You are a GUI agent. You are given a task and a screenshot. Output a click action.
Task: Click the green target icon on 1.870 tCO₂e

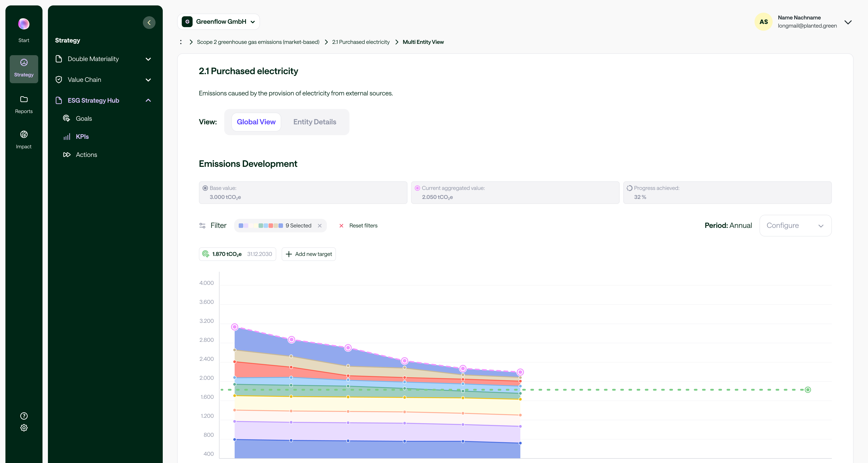point(205,254)
